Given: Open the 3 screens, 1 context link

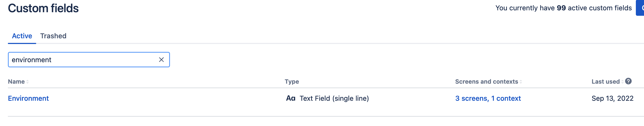Looking at the screenshot, I should [488, 98].
